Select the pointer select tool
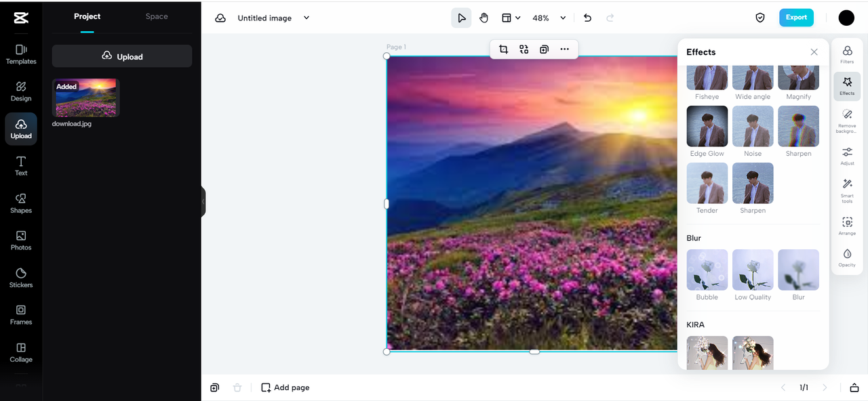This screenshot has width=868, height=401. [461, 18]
